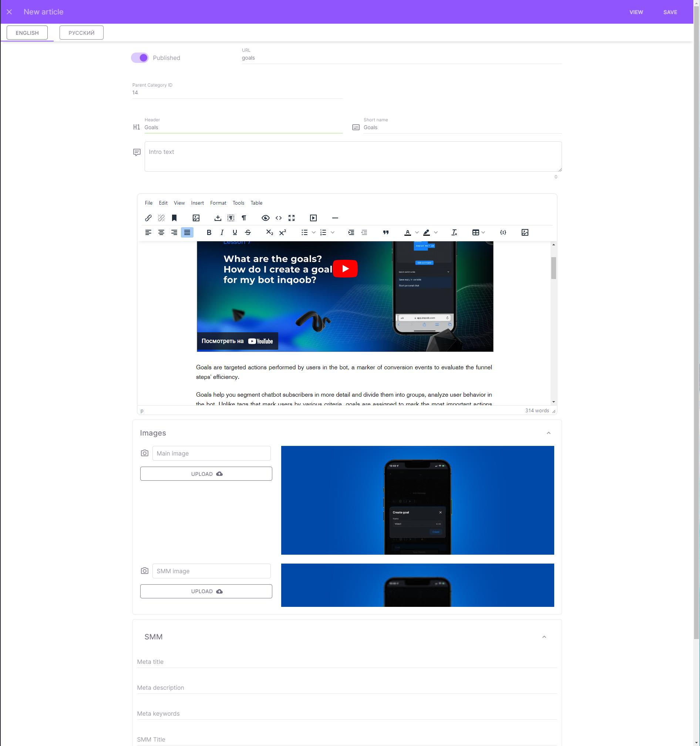The image size is (700, 746).
Task: Collapse the Images section
Action: tap(548, 433)
